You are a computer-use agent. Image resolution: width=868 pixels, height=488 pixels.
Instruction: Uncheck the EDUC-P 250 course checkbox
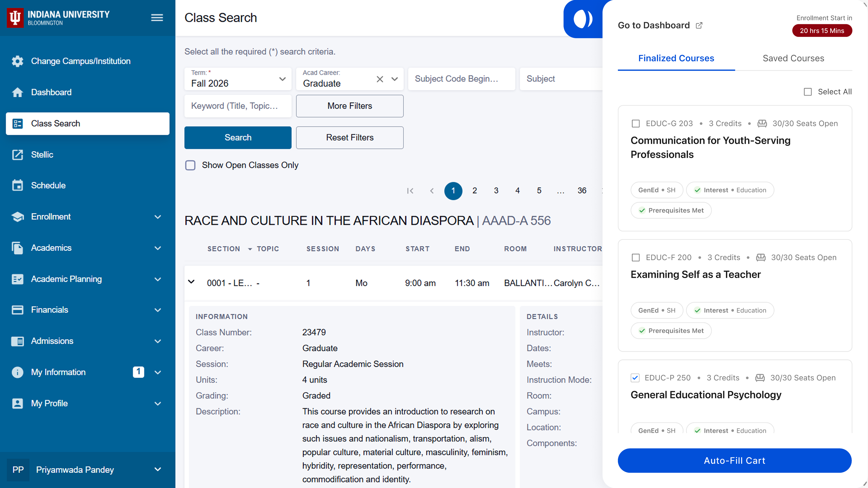tap(635, 378)
